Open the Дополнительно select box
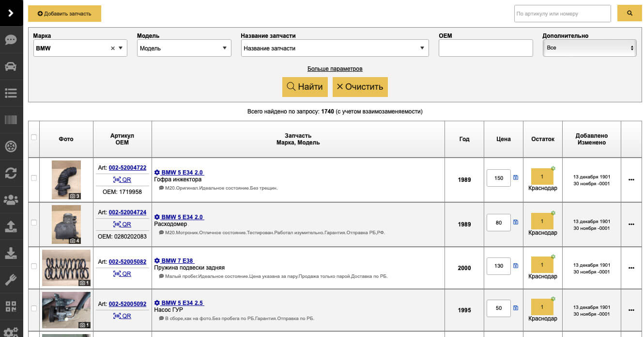 [x=589, y=48]
